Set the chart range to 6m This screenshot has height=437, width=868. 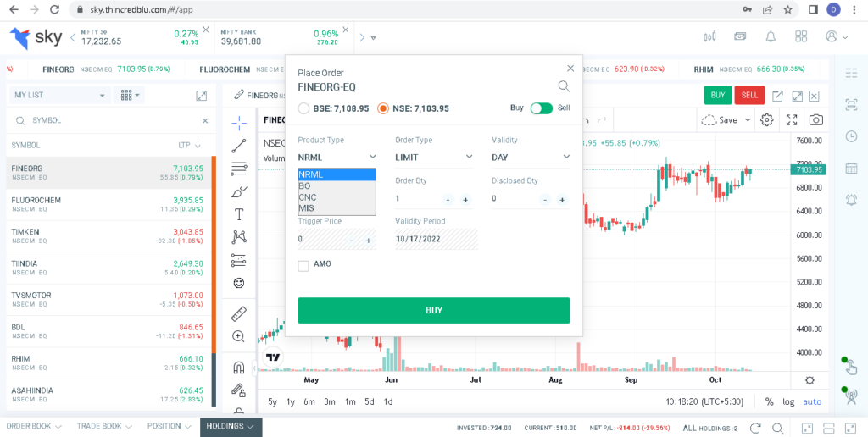[x=309, y=402]
